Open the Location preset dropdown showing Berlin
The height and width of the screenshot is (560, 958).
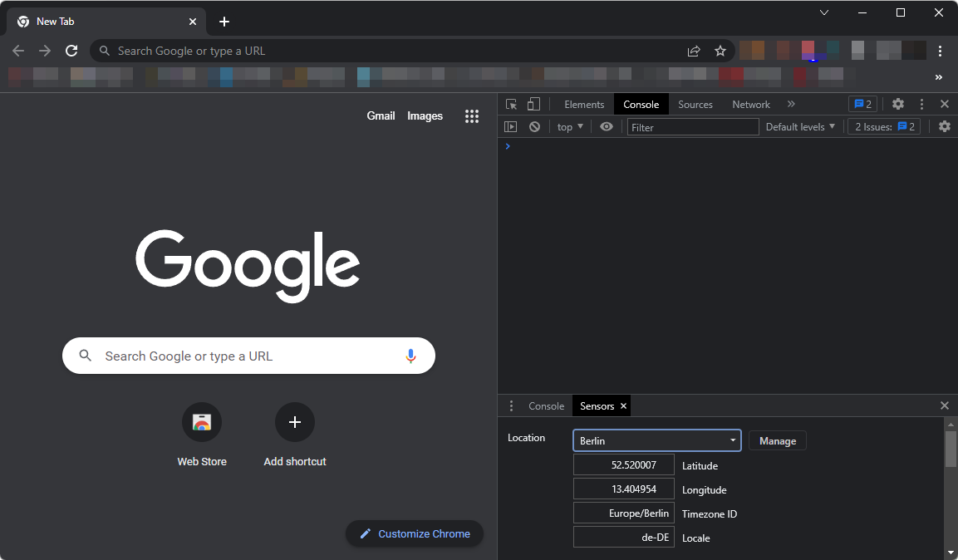point(656,440)
